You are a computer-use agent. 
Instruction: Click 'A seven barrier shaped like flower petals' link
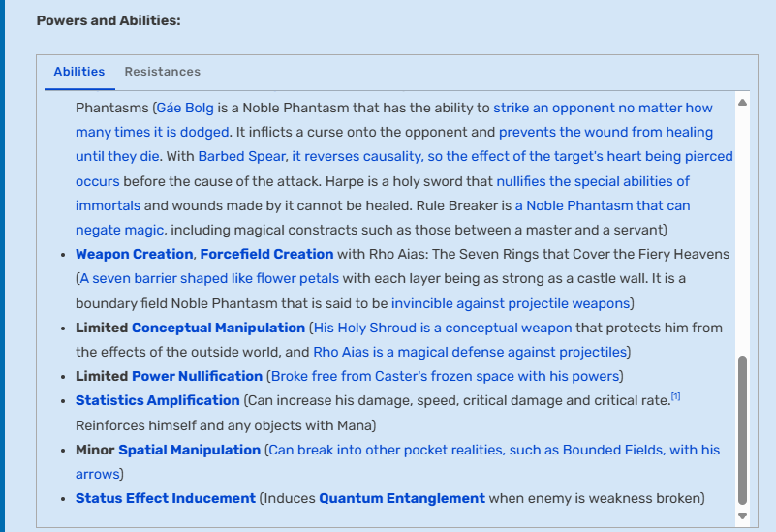click(209, 279)
